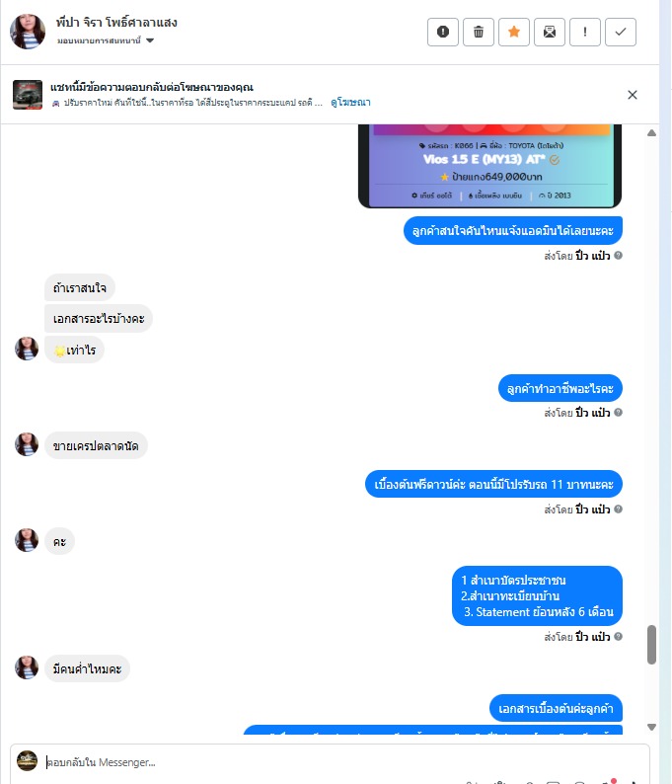672x784 pixels.
Task: Delete conversation using the trash icon
Action: pyautogui.click(x=479, y=32)
